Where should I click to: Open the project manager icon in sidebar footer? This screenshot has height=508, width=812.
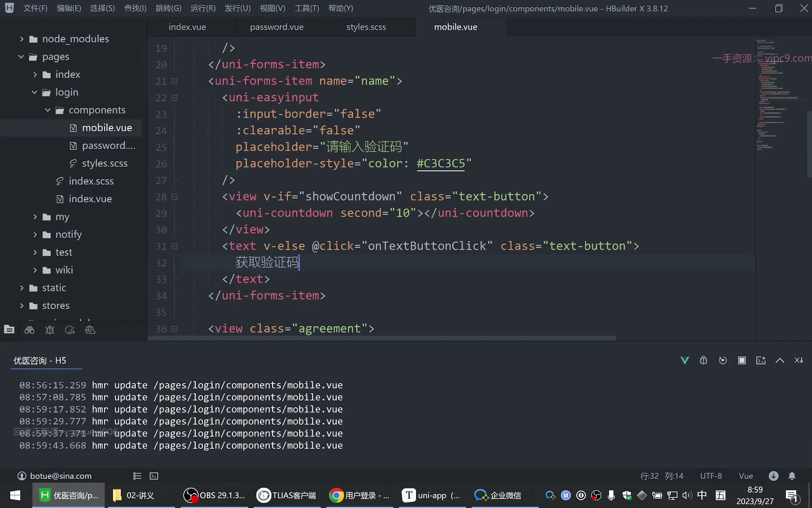pos(9,330)
